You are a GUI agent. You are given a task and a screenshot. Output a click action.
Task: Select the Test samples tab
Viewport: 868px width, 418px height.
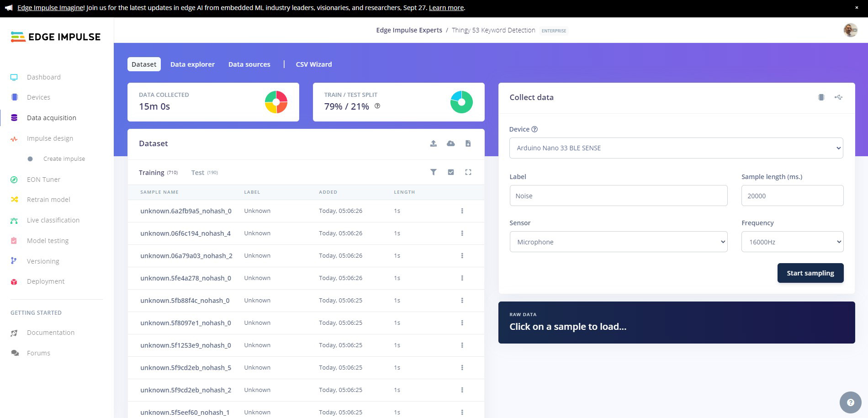pyautogui.click(x=204, y=173)
